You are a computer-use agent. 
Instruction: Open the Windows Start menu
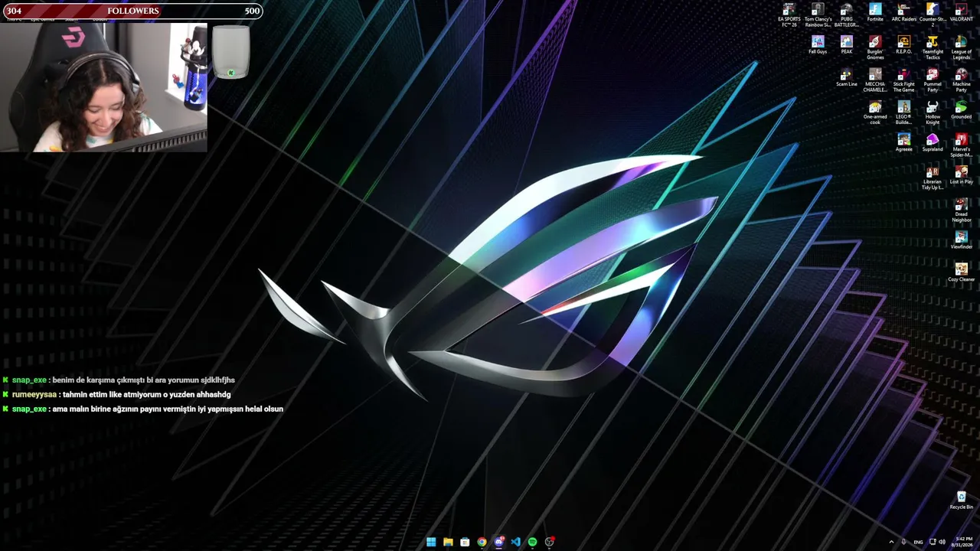[x=431, y=542]
